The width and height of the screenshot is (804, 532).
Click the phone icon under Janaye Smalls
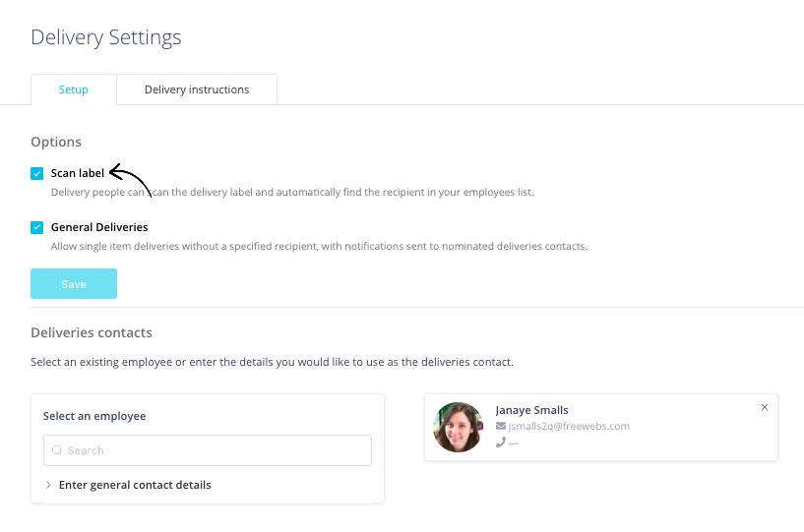[501, 443]
